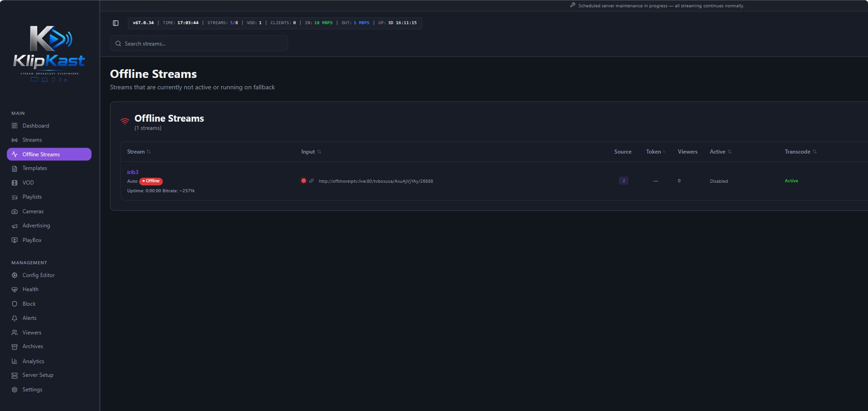Click the token dash cell for irib3
The image size is (868, 411).
tap(655, 181)
